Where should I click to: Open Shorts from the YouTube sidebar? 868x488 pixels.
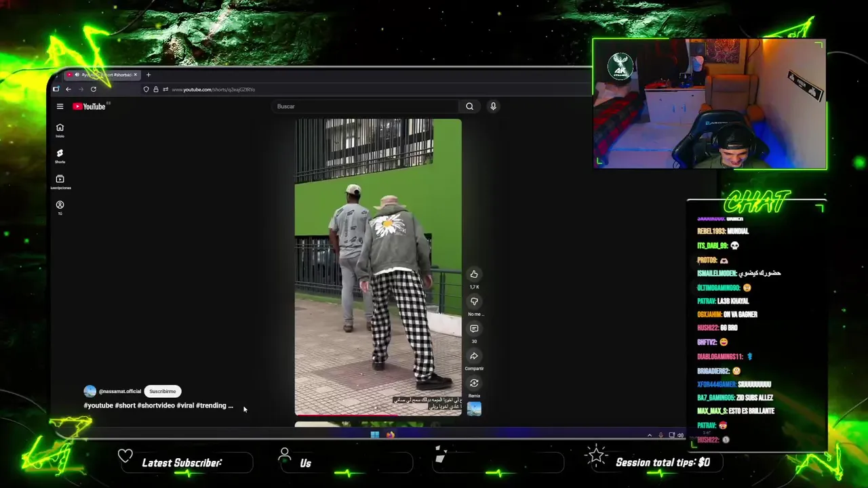[x=60, y=156]
